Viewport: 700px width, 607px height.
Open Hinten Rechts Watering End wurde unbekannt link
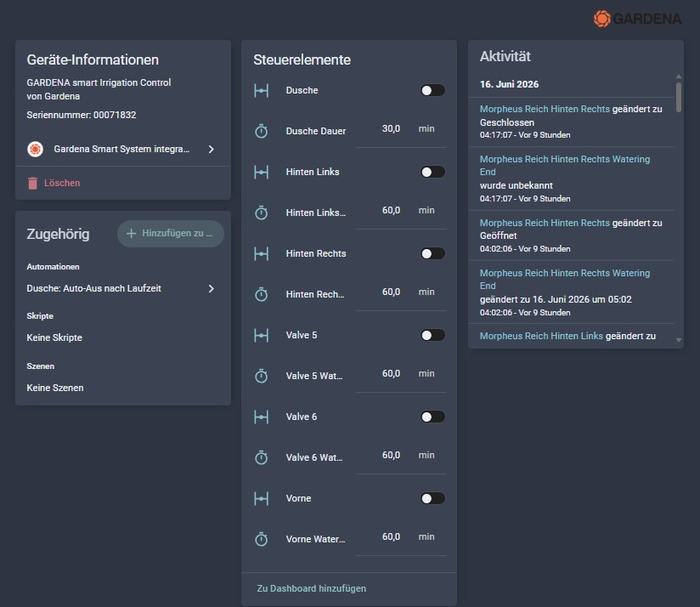click(565, 165)
